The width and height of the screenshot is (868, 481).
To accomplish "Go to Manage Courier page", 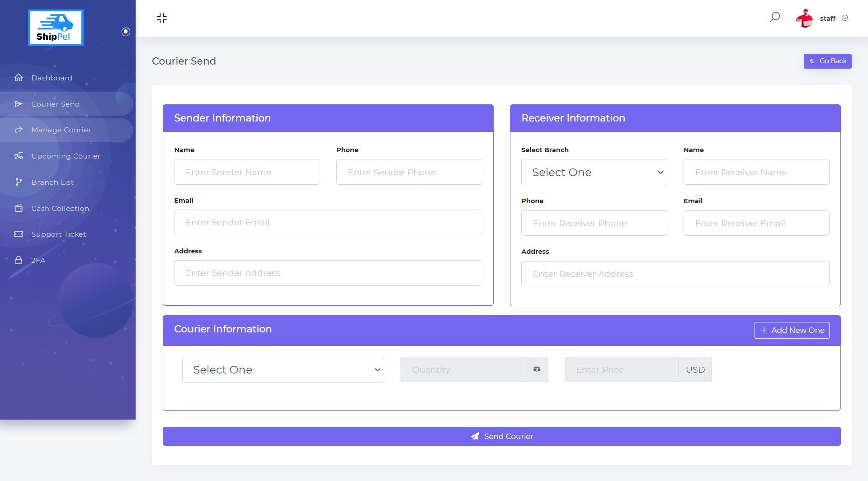I will coord(66,130).
